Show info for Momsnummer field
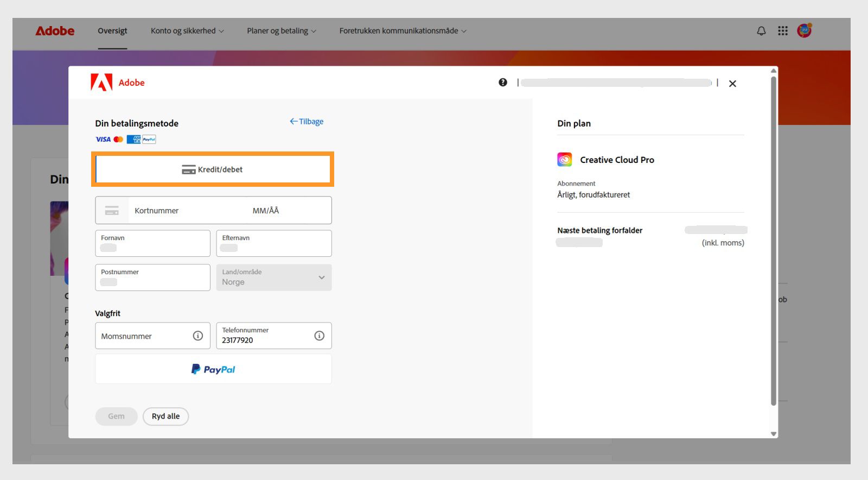 coord(198,336)
